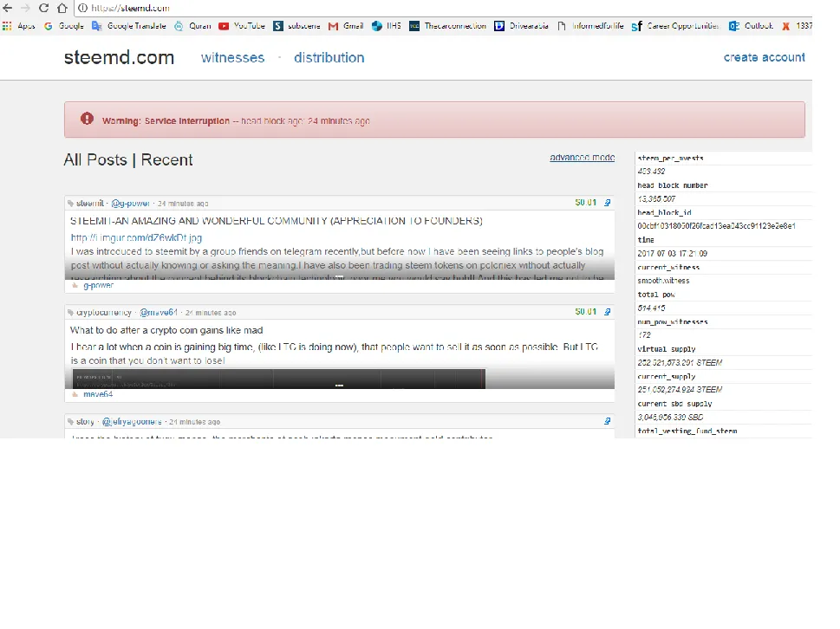Go to the witnesses page
The image size is (840, 629).
coord(232,57)
